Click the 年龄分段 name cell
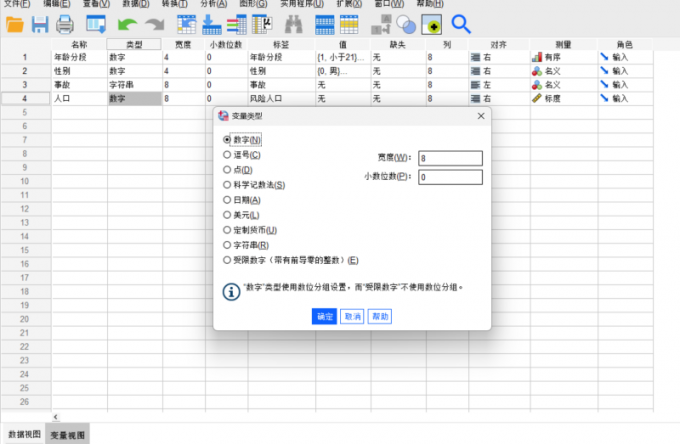Screen dimensions: 680x444 pos(79,57)
